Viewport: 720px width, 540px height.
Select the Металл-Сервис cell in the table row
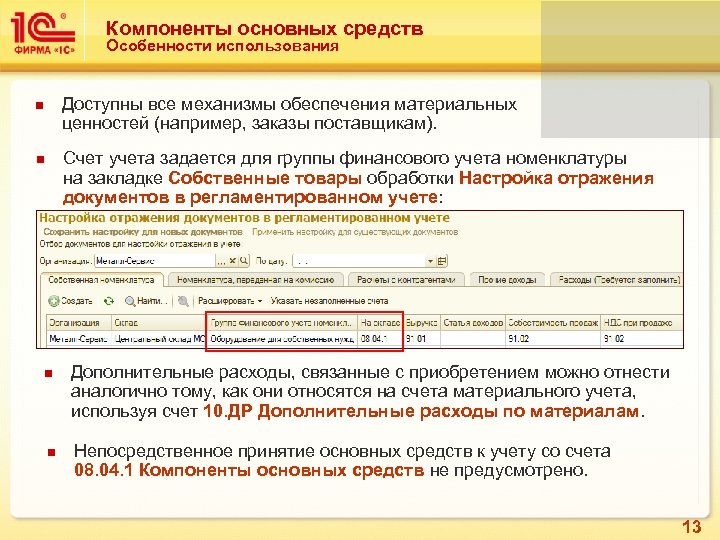[x=79, y=339]
